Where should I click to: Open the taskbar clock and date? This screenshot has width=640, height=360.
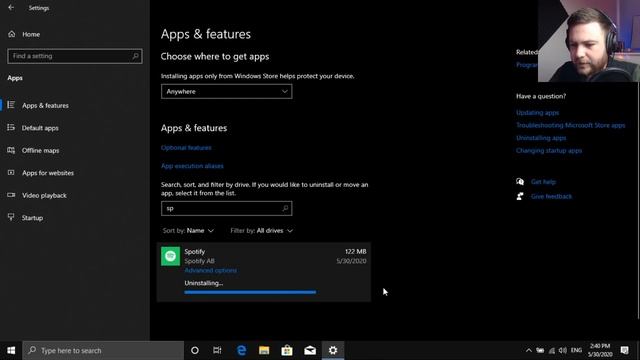click(x=600, y=350)
